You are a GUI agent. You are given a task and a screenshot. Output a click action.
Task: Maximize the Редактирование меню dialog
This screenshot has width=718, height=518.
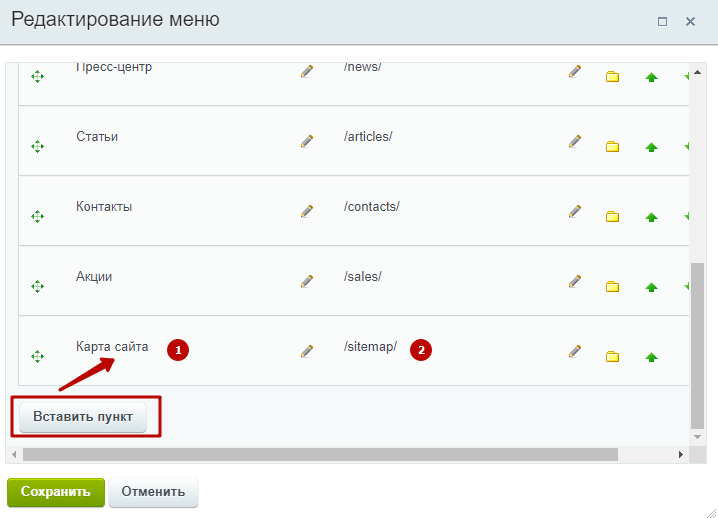662,22
